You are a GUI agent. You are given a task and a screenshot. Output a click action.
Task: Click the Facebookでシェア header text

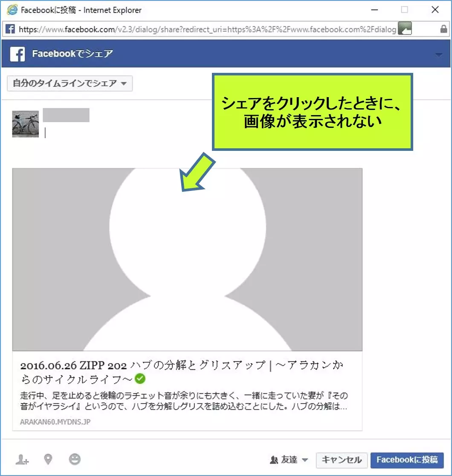[72, 54]
